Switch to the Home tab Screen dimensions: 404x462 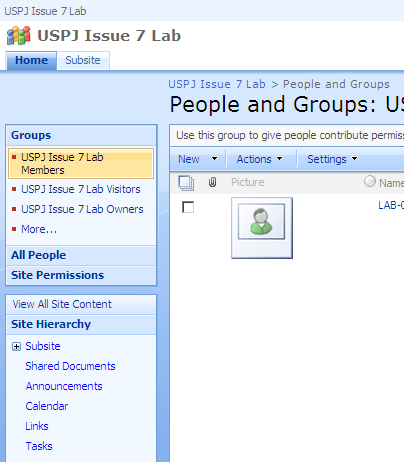[31, 60]
